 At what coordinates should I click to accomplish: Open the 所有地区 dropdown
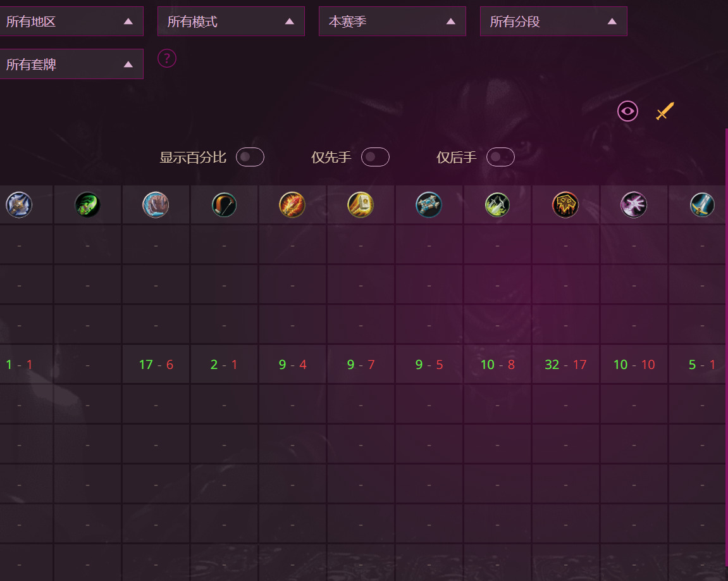[x=71, y=22]
